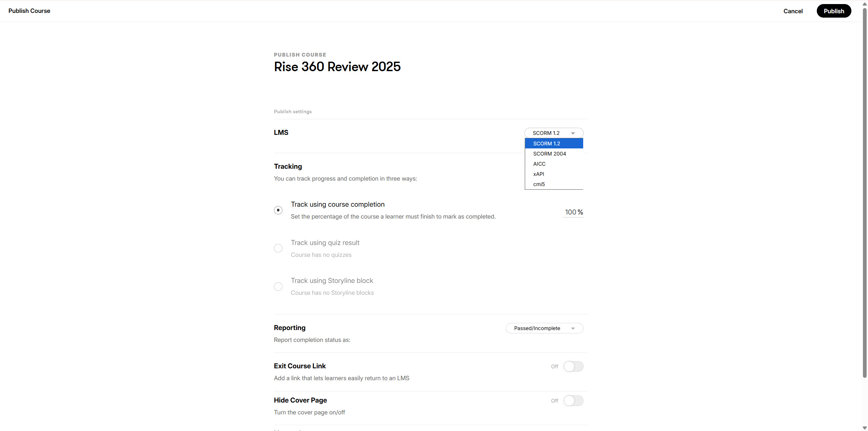Click the Publish button

[834, 11]
